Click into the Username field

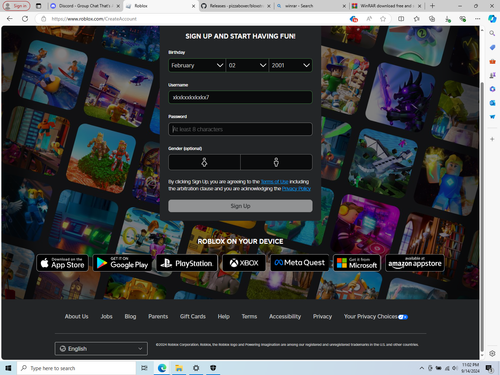[x=240, y=97]
